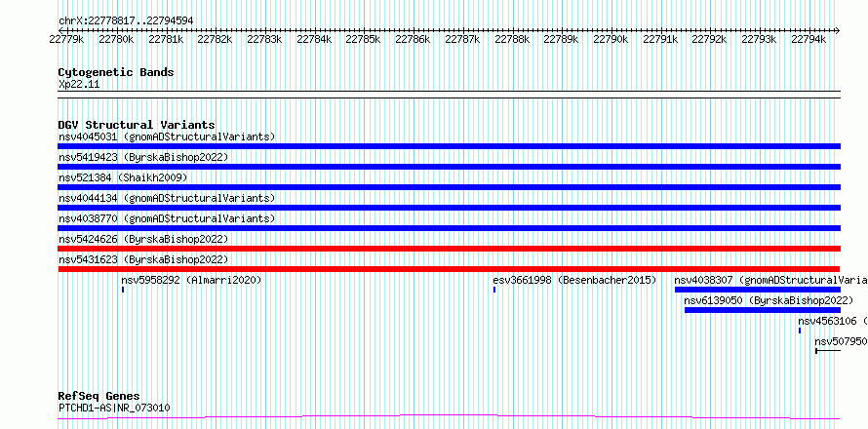Click the 22788k ruler tick label
This screenshot has width=868, height=429.
511,39
